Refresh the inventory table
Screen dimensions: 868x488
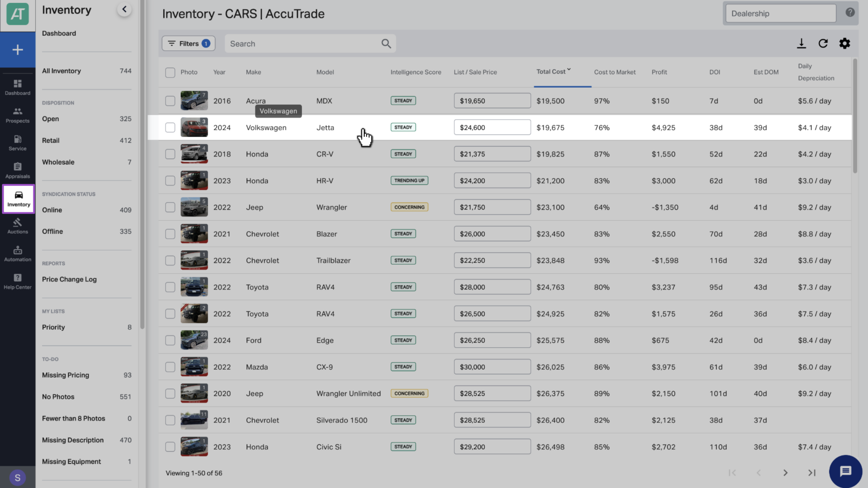click(823, 43)
